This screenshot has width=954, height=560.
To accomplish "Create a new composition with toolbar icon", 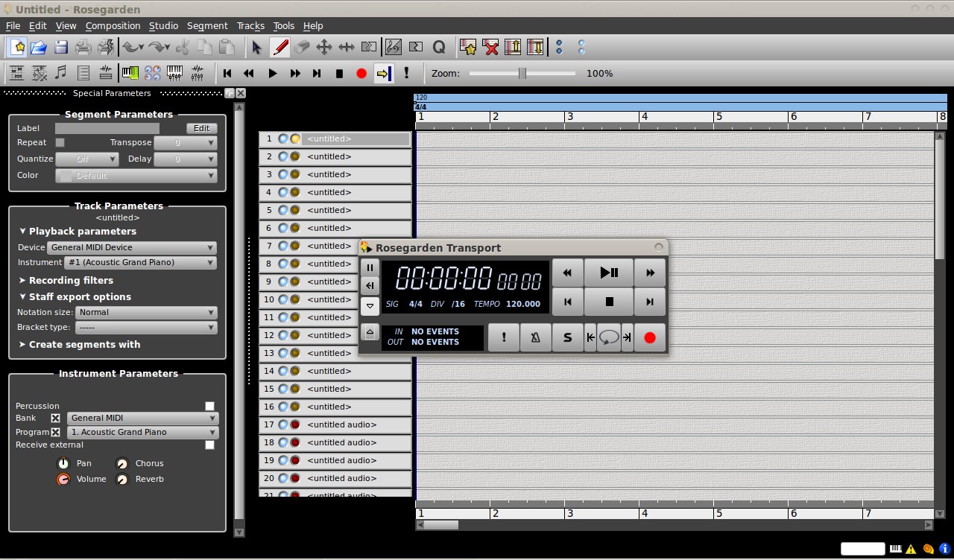I will click(x=18, y=48).
